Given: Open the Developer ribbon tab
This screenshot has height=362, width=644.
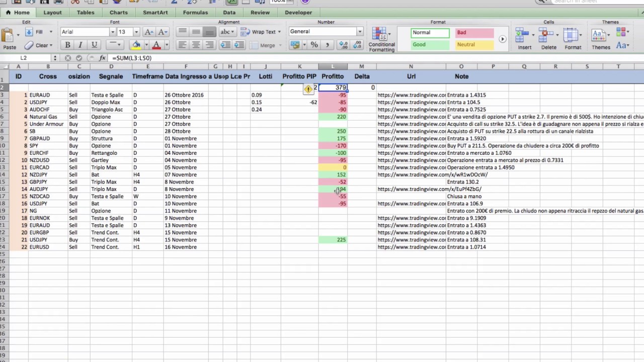Looking at the screenshot, I should 298,13.
